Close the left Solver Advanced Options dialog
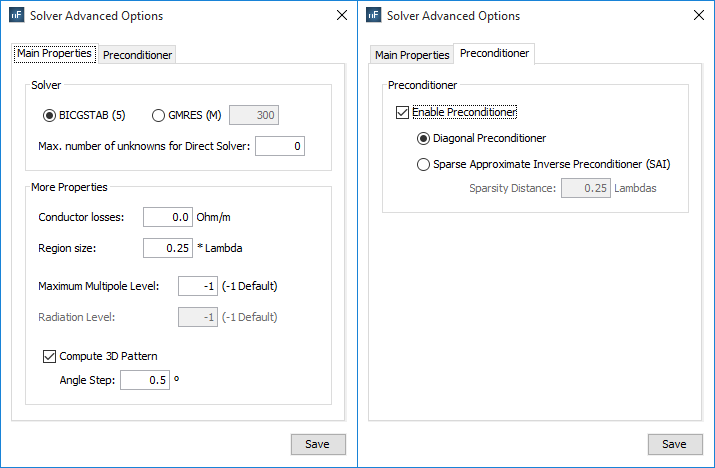715x468 pixels. click(x=341, y=15)
